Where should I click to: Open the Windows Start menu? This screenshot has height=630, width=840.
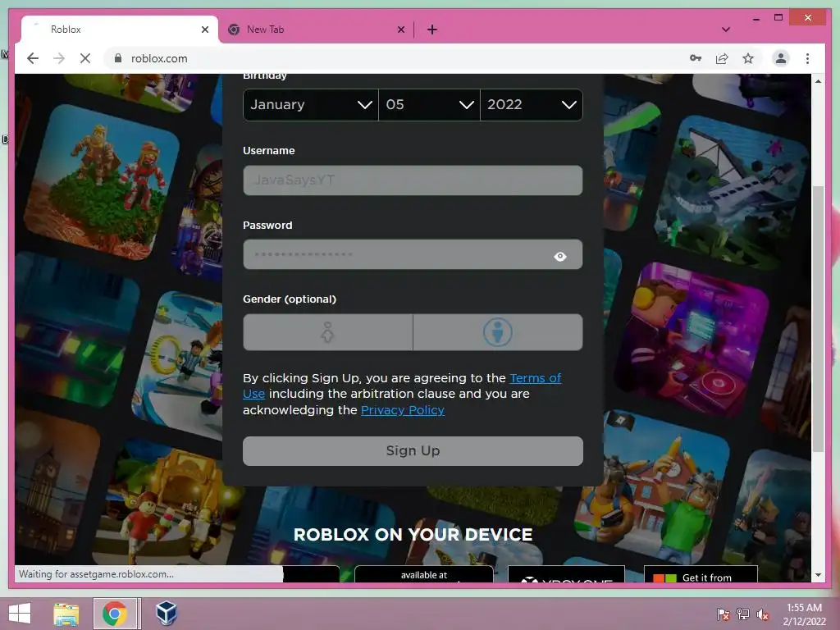[x=20, y=614]
